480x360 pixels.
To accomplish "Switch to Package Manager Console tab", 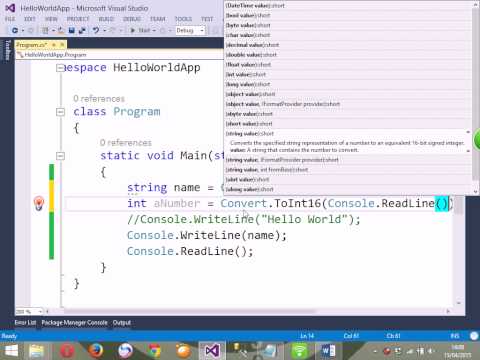I will pyautogui.click(x=74, y=323).
